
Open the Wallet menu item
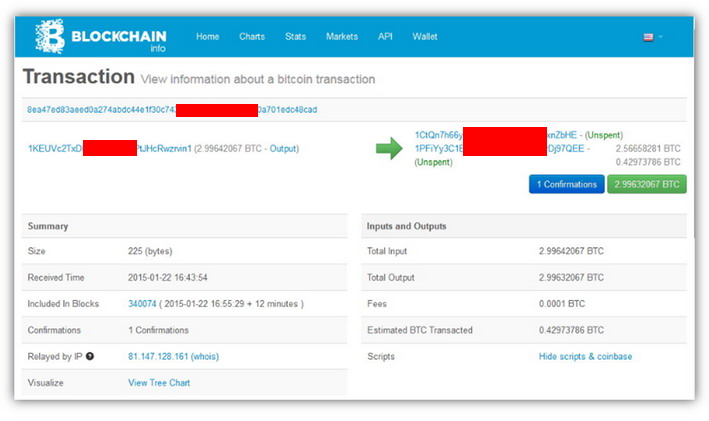click(x=425, y=37)
